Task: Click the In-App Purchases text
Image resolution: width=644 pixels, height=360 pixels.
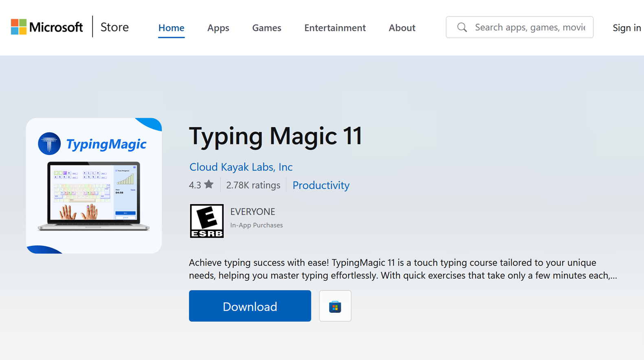Action: (256, 225)
